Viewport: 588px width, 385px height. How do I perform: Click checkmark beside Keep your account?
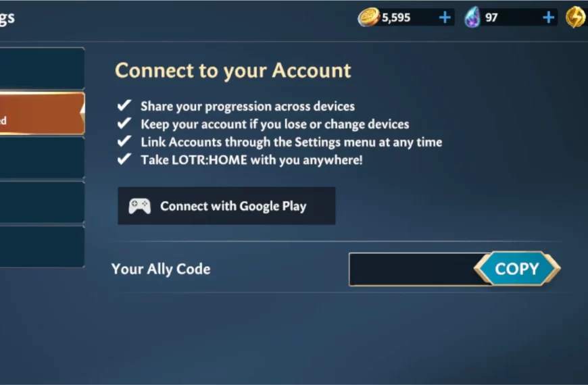click(124, 124)
